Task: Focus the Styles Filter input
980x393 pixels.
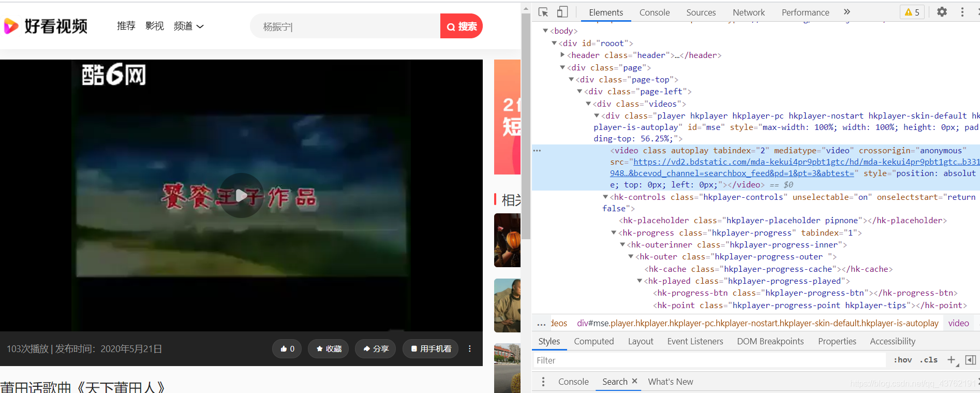Action: (710, 360)
